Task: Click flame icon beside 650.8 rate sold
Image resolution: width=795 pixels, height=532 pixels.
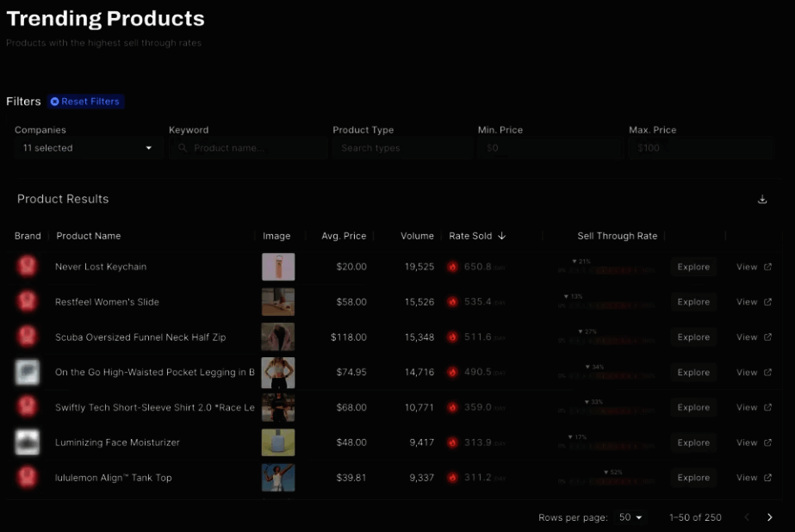Action: pyautogui.click(x=452, y=267)
